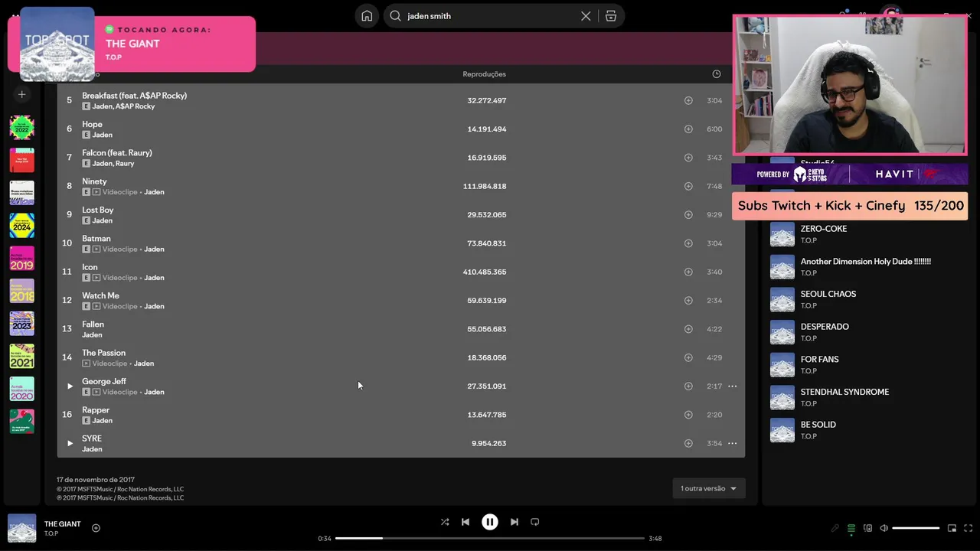
Task: Create a playlist with the sidebar plus icon
Action: [22, 94]
